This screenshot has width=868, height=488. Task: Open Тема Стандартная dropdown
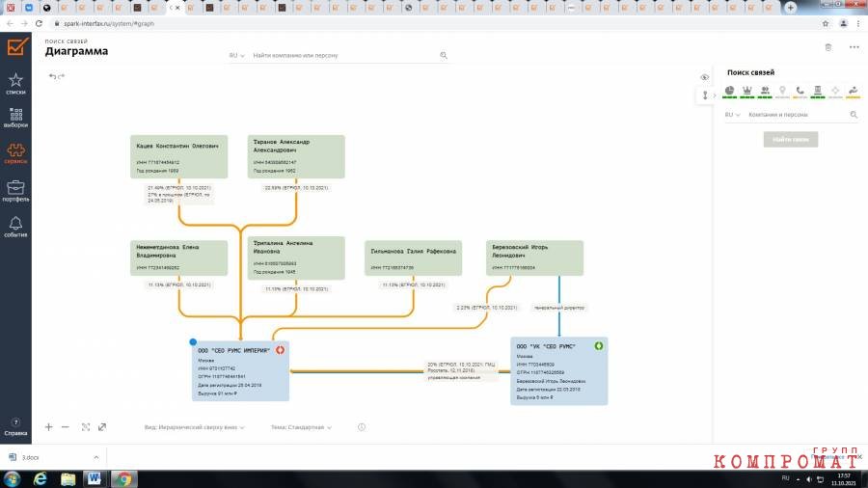click(301, 427)
